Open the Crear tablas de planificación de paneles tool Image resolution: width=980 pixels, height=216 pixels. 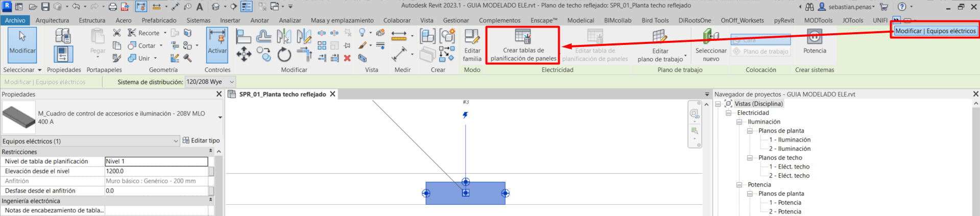(x=523, y=45)
